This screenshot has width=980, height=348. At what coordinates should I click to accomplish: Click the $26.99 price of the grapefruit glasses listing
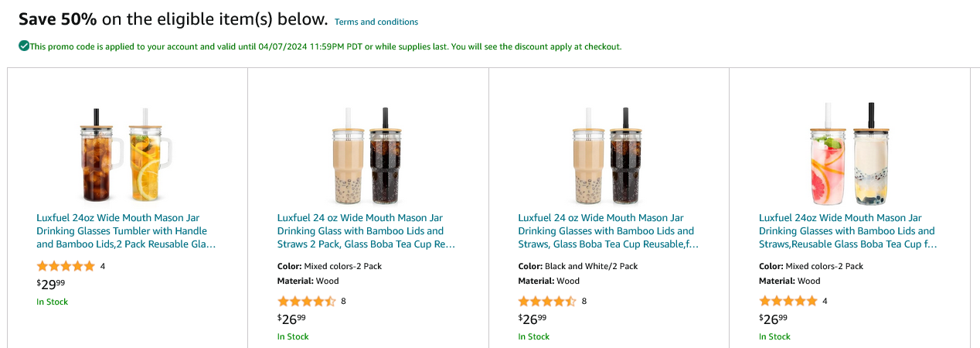[x=774, y=319]
